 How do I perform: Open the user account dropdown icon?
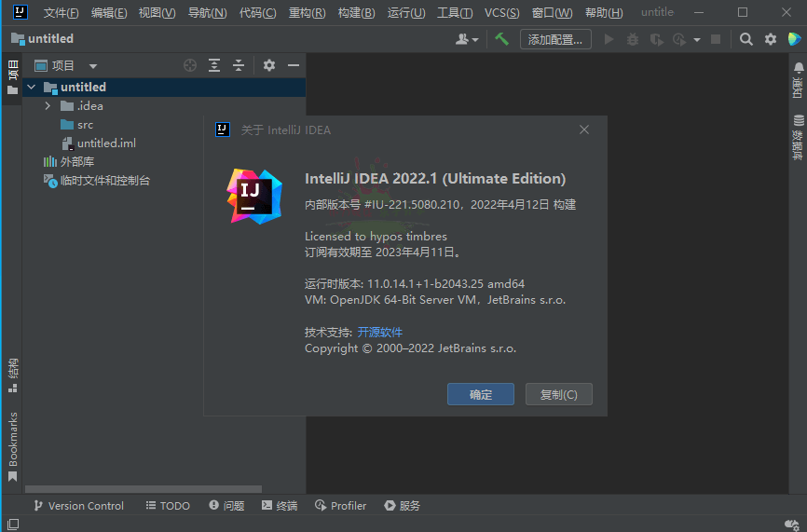(x=467, y=39)
